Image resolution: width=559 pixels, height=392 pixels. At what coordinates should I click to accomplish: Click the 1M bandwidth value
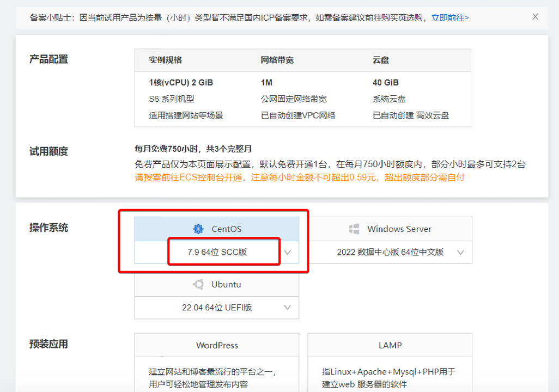coord(266,83)
